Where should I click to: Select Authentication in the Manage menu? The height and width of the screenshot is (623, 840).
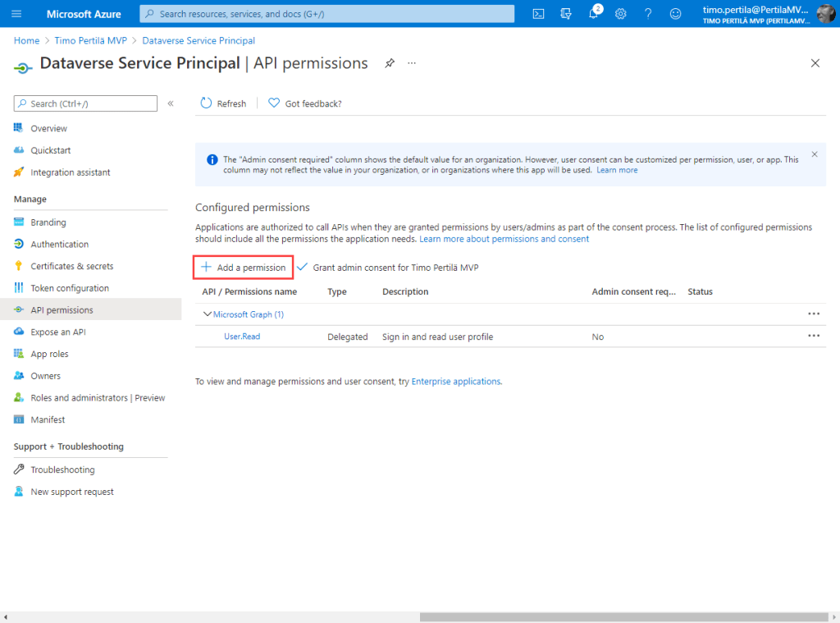tap(59, 244)
